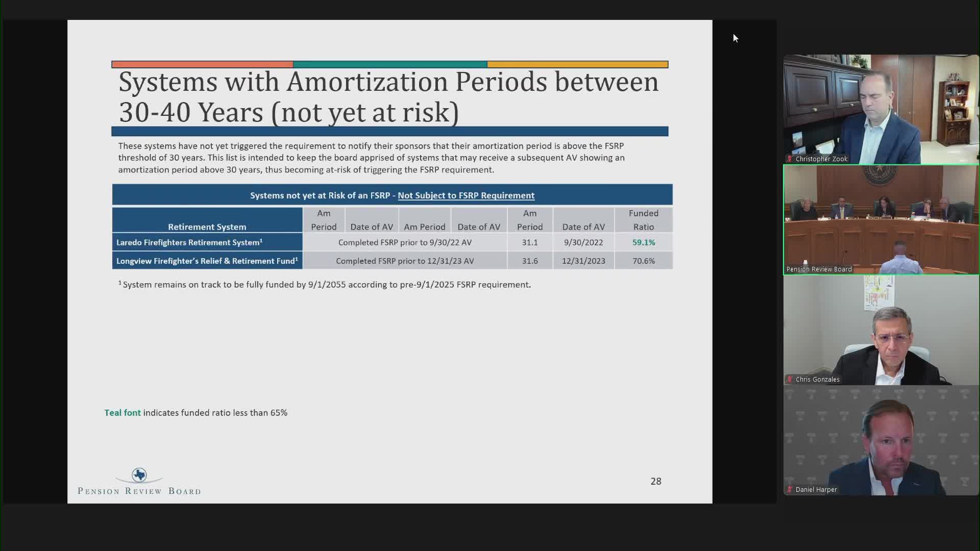The width and height of the screenshot is (980, 551).
Task: Click the Pension Review Board Texas star logo
Action: pyautogui.click(x=139, y=475)
